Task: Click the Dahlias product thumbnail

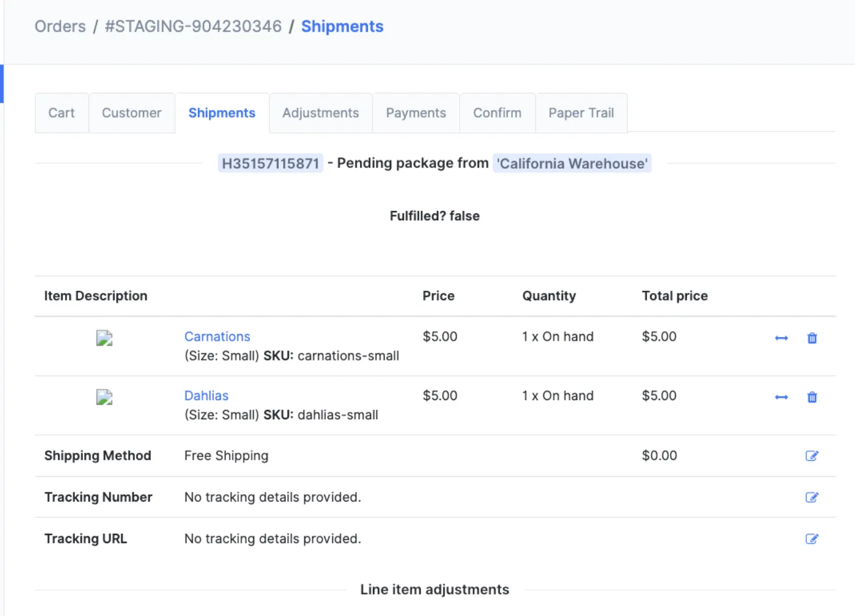Action: tap(105, 397)
